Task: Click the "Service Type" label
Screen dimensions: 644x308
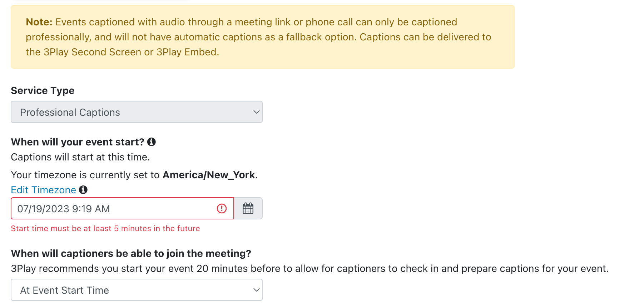Action: tap(43, 90)
